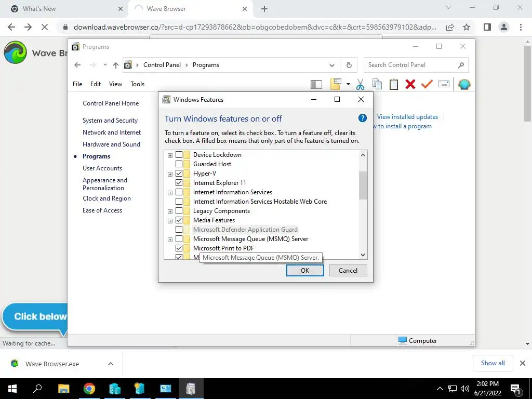The width and height of the screenshot is (532, 399).
Task: Open Chrome three-dot menu
Action: click(521, 27)
